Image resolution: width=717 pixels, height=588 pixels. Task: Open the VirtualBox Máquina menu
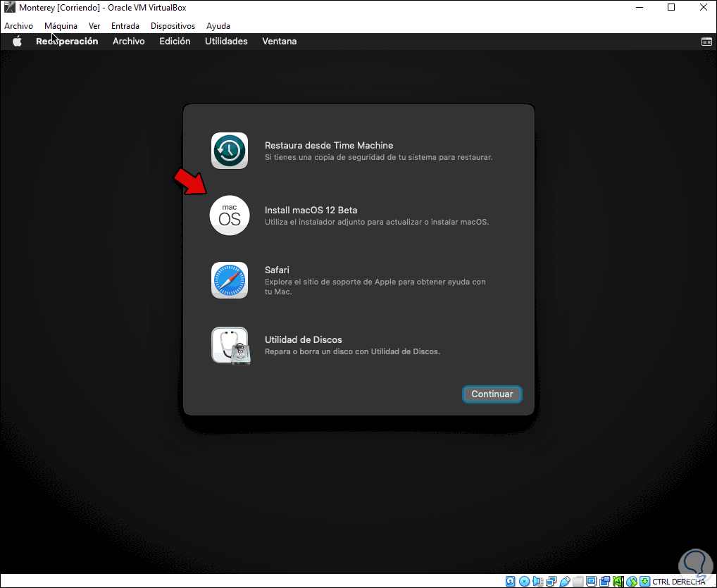pyautogui.click(x=61, y=26)
